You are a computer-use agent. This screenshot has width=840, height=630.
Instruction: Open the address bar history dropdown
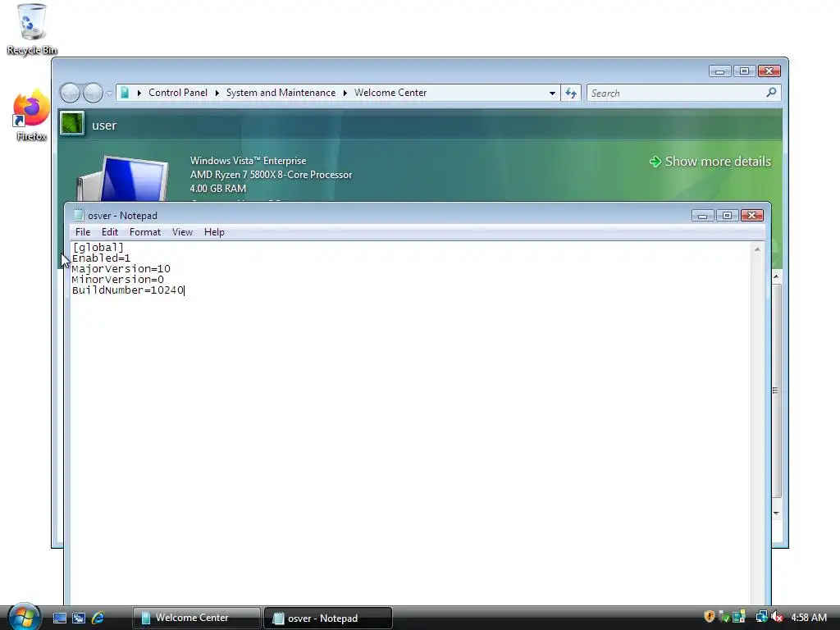click(x=552, y=94)
